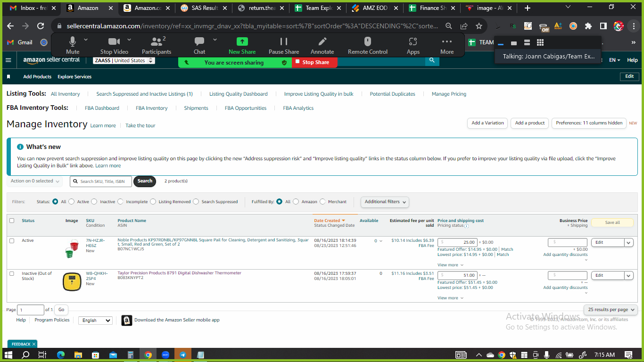Open Calculator from the taskbar
This screenshot has width=644, height=362.
[131, 354]
